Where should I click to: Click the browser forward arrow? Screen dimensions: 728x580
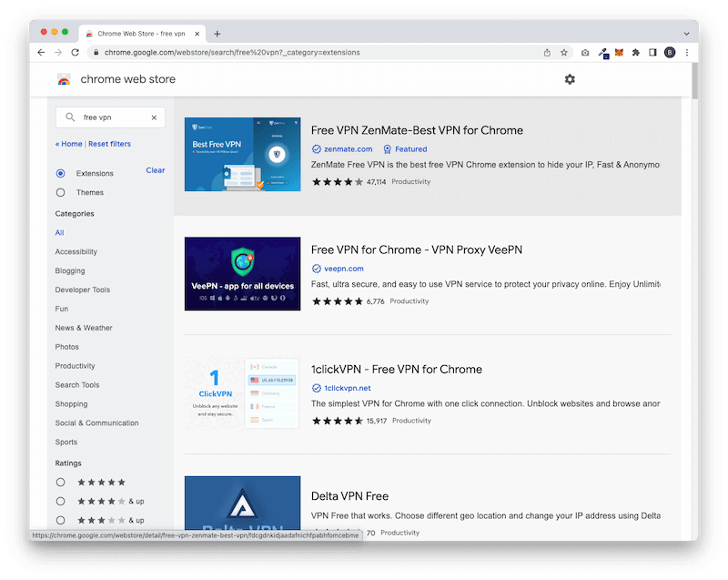point(58,53)
